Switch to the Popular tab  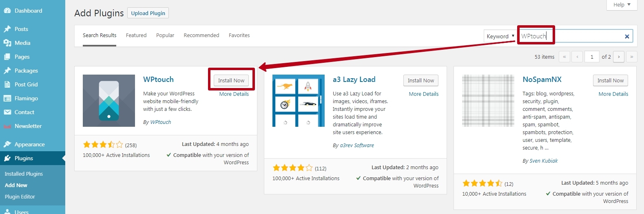(165, 35)
